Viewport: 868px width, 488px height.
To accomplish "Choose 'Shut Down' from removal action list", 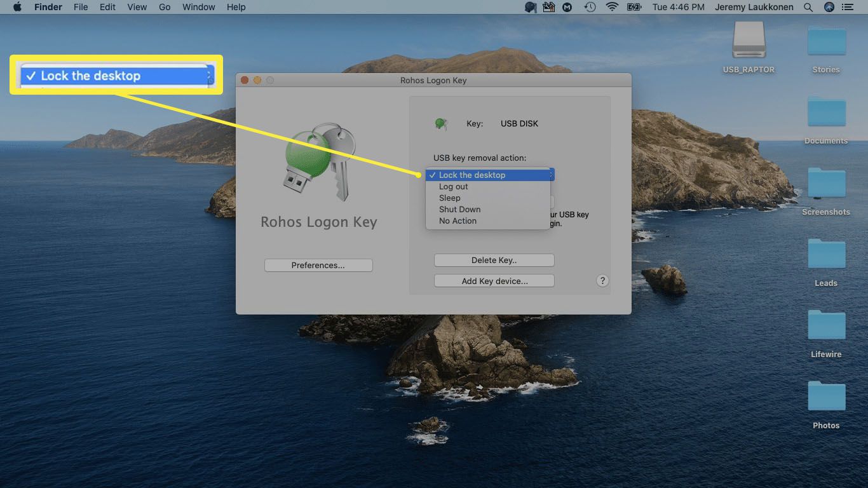I will click(x=488, y=209).
